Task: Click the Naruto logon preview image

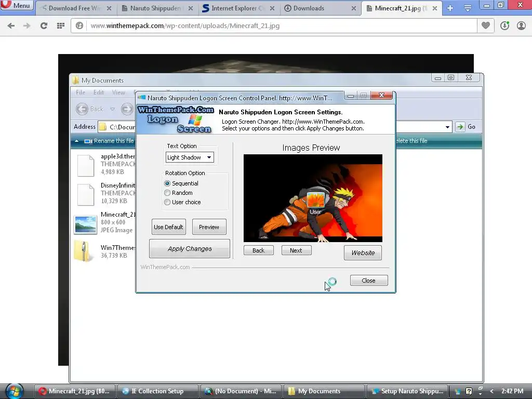Action: click(x=313, y=198)
